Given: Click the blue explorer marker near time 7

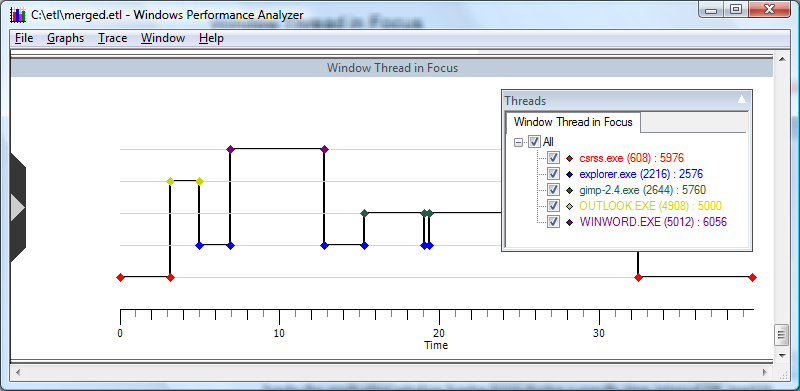Looking at the screenshot, I should (x=230, y=246).
